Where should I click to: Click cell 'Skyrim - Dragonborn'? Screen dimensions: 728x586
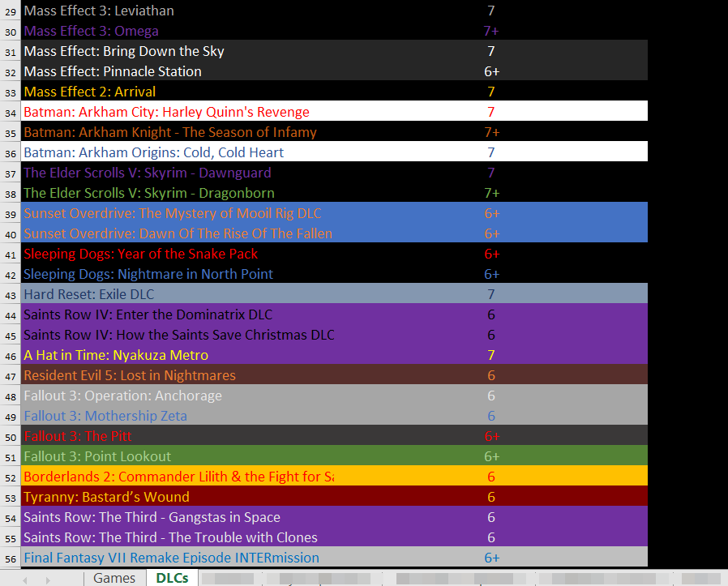178,193
